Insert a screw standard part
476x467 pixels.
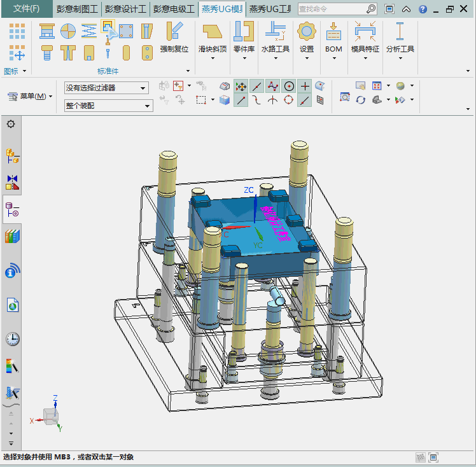coord(46,53)
